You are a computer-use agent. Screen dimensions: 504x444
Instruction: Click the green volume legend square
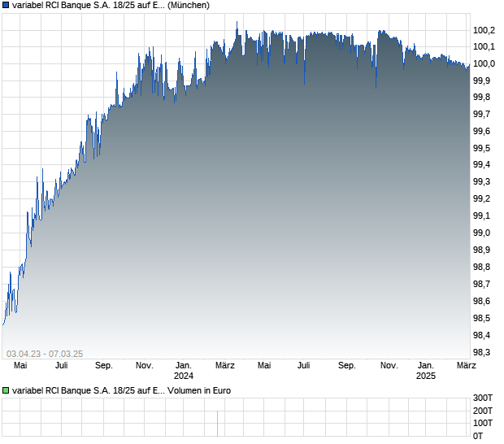click(x=7, y=390)
